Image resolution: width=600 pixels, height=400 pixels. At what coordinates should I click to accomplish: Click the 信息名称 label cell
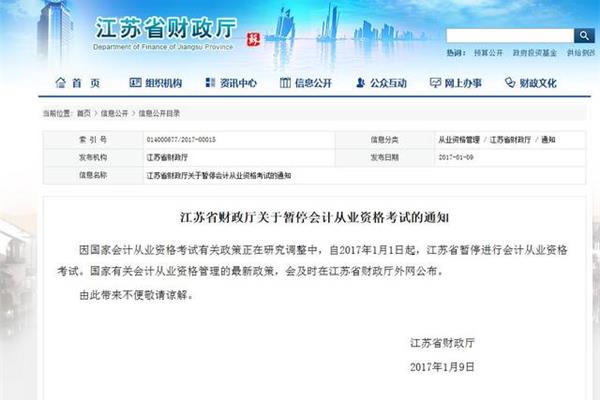(x=93, y=175)
